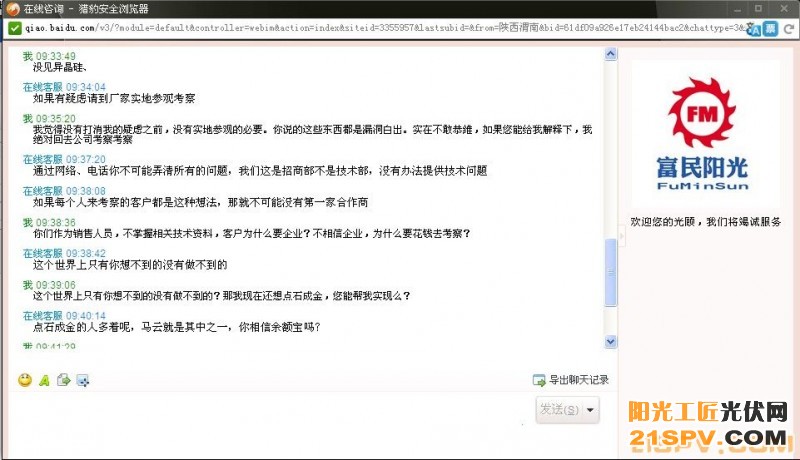Click the URL address bar
800x460 pixels.
(380, 28)
